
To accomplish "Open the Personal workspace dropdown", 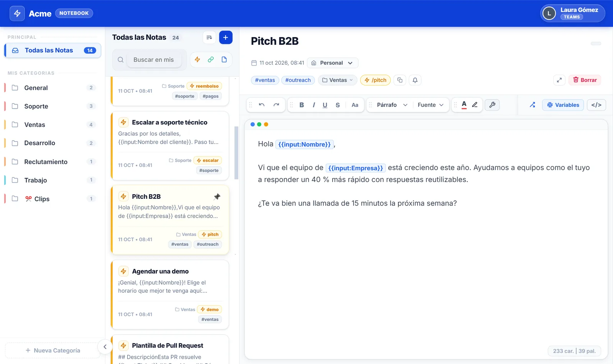I will [333, 63].
